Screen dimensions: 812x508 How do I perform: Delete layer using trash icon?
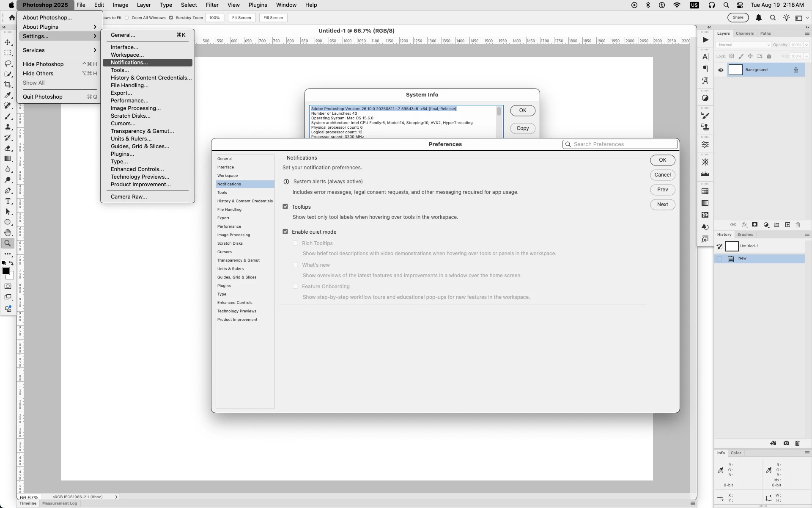(x=798, y=225)
